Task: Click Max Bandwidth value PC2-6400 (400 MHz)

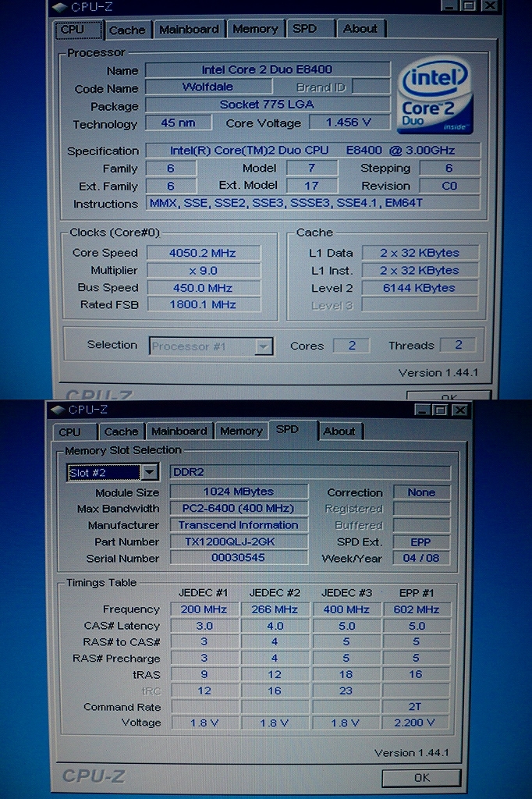Action: click(x=239, y=509)
